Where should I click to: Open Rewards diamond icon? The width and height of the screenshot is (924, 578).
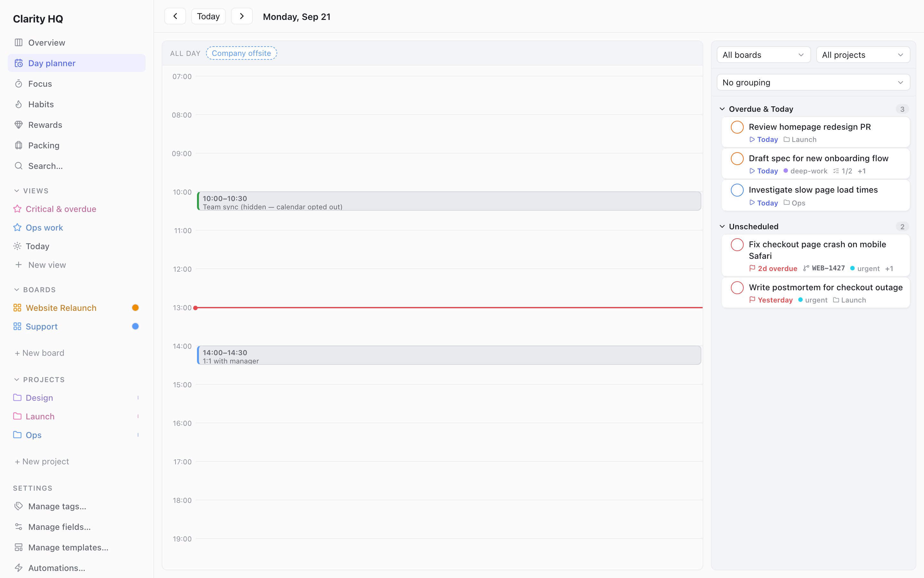[x=18, y=125]
